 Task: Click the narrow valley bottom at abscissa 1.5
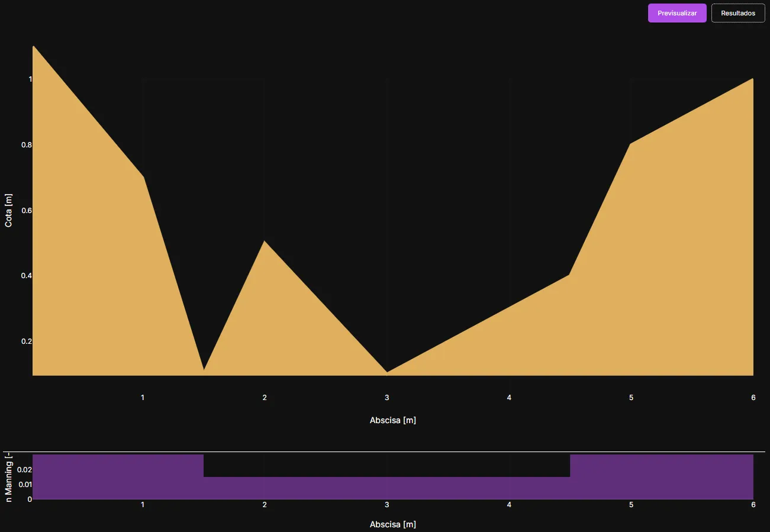[204, 370]
